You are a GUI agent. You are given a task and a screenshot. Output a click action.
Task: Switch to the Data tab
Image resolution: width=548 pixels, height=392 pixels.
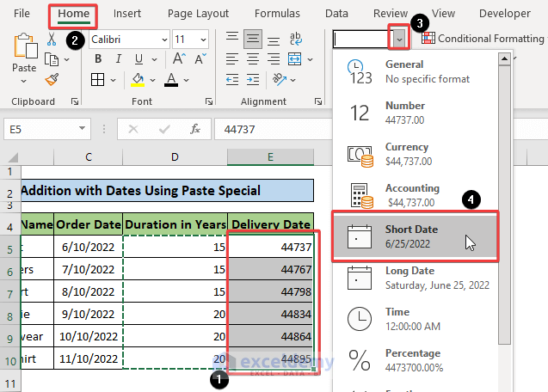pos(336,14)
